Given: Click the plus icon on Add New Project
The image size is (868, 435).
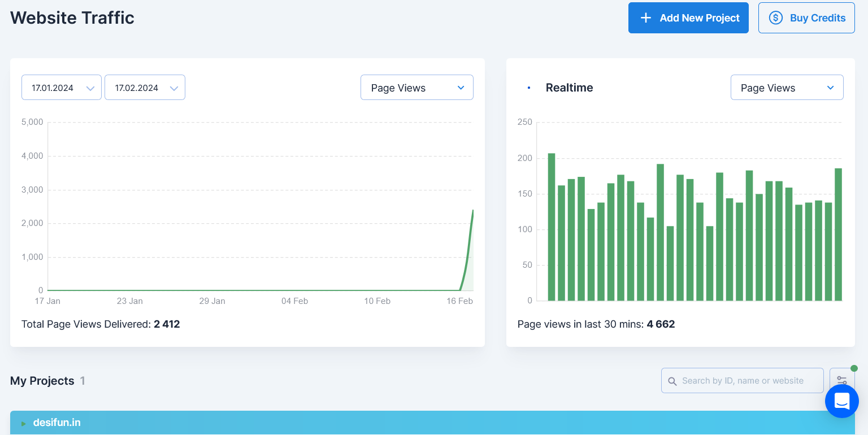Looking at the screenshot, I should (x=645, y=18).
